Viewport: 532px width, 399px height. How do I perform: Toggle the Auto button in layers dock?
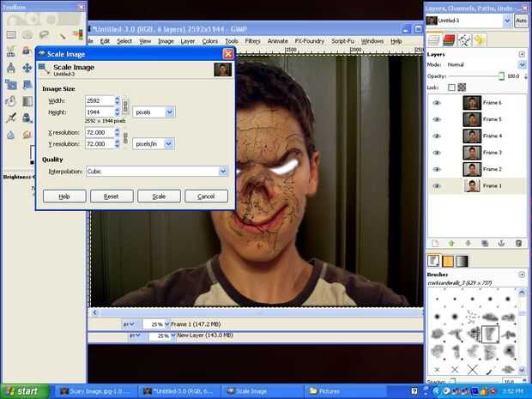tap(521, 21)
